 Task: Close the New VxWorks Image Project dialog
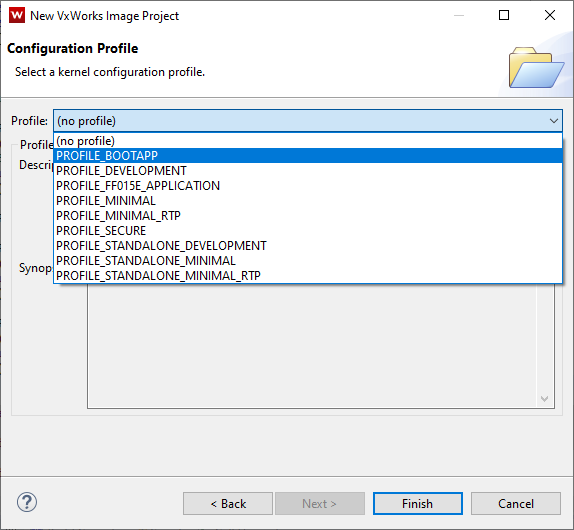(550, 15)
